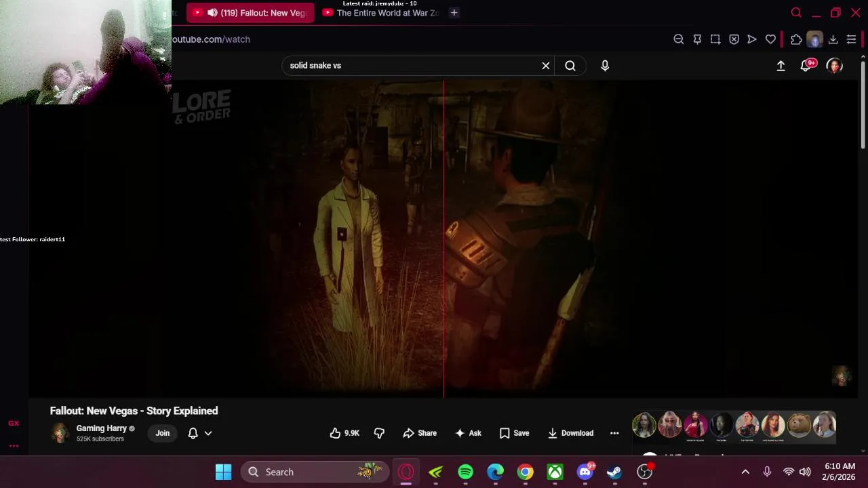Open the pinboard pin icon
The width and height of the screenshot is (868, 488).
click(x=697, y=39)
